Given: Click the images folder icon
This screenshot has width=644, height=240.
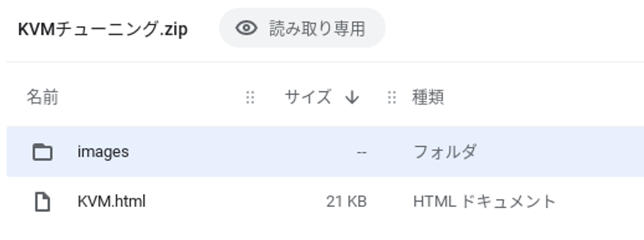Looking at the screenshot, I should pyautogui.click(x=43, y=152).
